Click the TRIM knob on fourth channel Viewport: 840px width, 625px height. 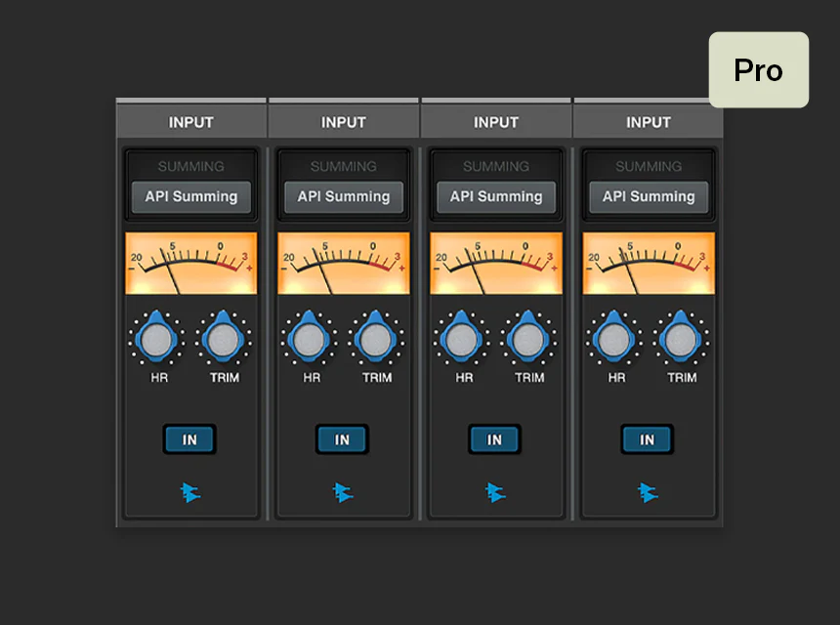(x=681, y=339)
